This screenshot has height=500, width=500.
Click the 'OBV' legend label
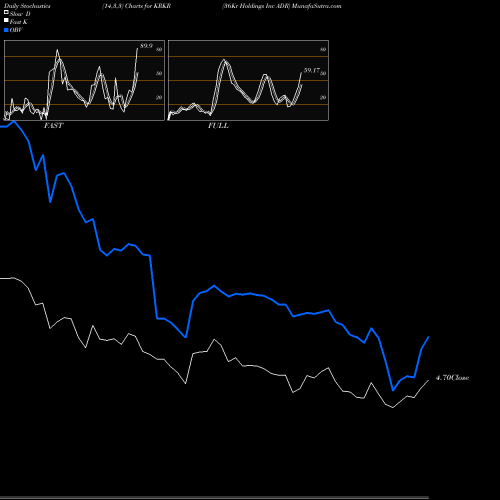(16, 30)
